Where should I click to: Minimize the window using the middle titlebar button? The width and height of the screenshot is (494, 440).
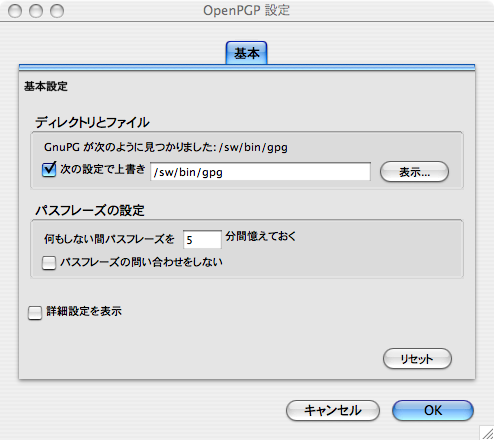point(36,11)
